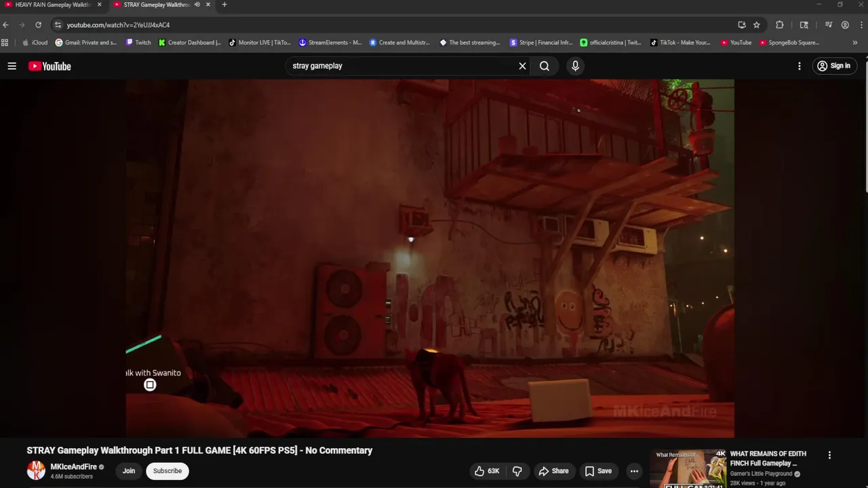
Task: Start voice search with microphone icon
Action: 575,66
